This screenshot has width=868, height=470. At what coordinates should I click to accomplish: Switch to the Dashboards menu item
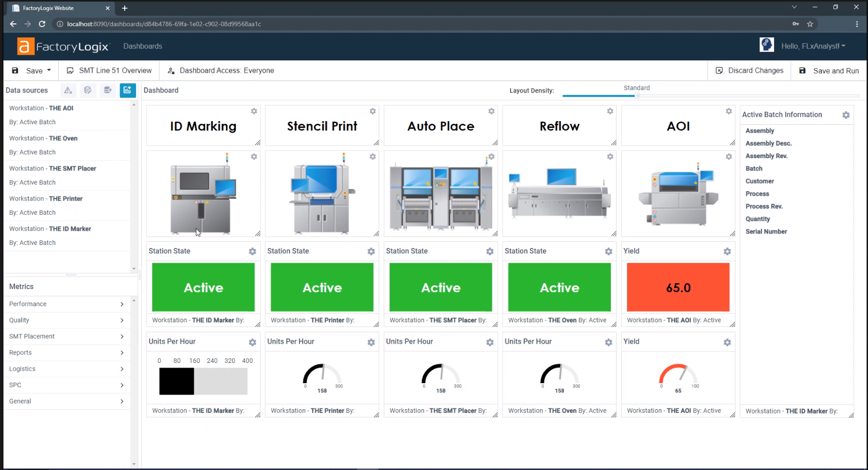point(142,46)
